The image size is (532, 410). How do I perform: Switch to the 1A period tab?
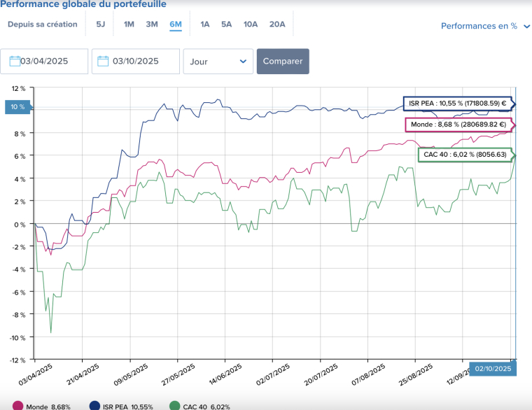pyautogui.click(x=205, y=24)
